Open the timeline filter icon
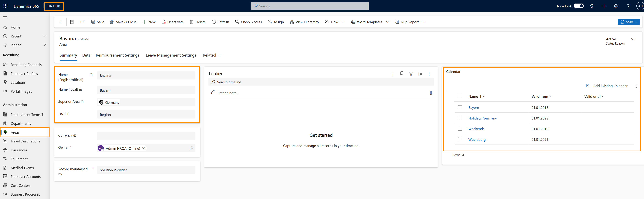Viewport: 644px width, 199px height. pyautogui.click(x=411, y=74)
